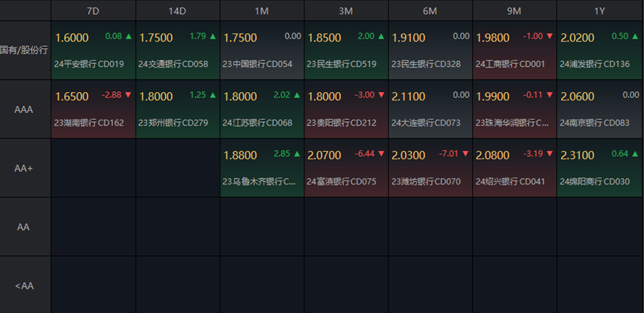
Task: Select the 7D tenor column header
Action: pyautogui.click(x=93, y=10)
